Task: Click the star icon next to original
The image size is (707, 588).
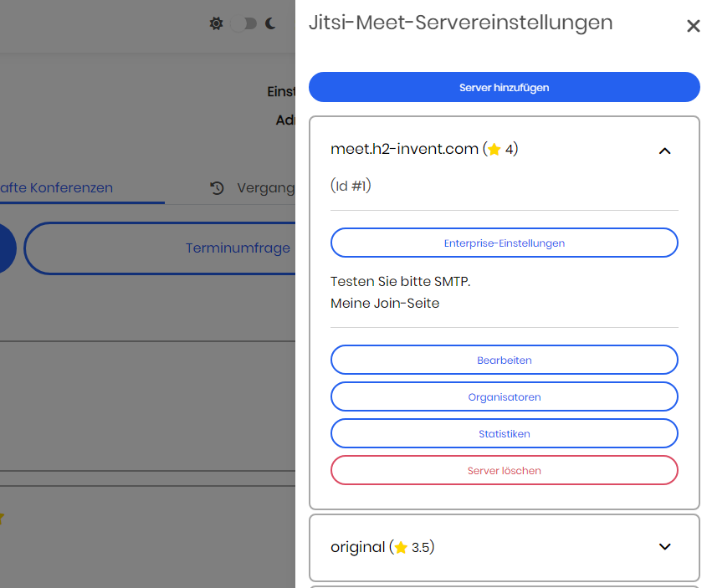Action: (x=401, y=548)
